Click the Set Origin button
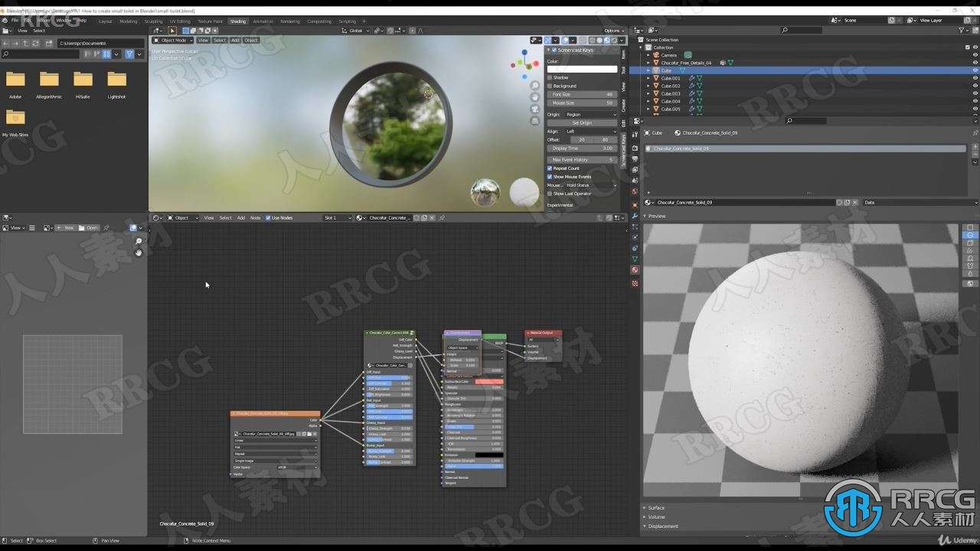Viewport: 980px width, 551px height. pos(582,122)
